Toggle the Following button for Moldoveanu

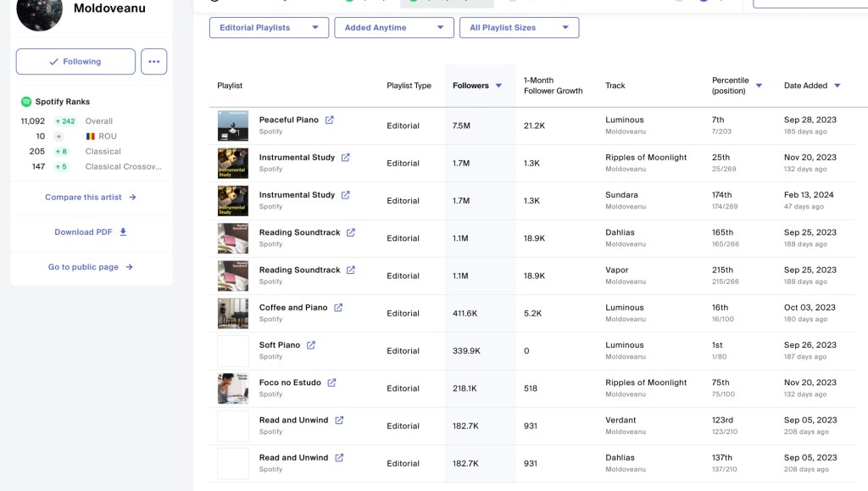75,62
